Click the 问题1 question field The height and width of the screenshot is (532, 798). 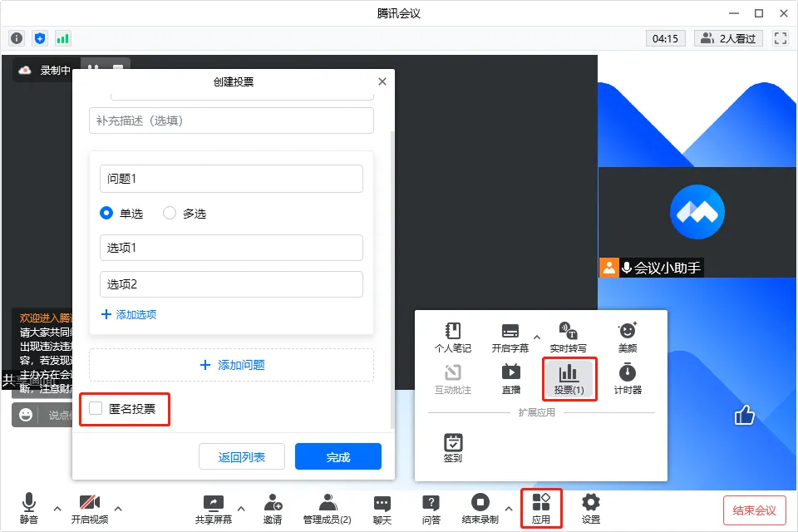tap(232, 179)
